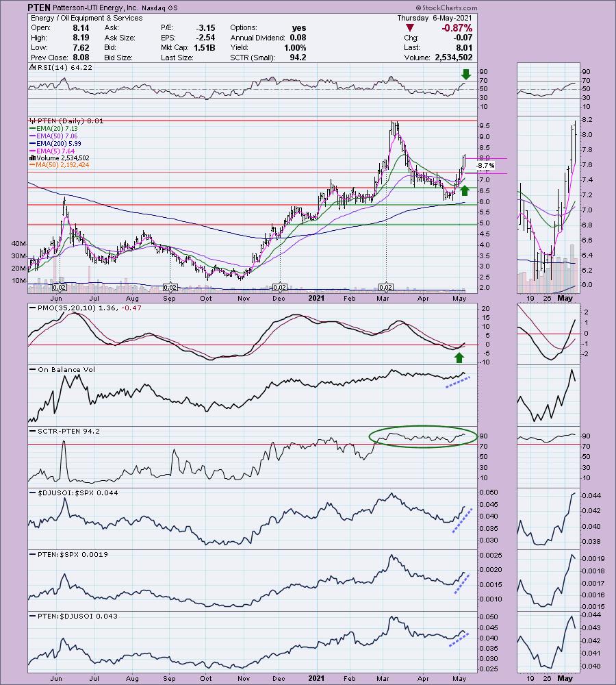The width and height of the screenshot is (616, 685).
Task: Click the Last price value in the header
Action: coord(464,48)
